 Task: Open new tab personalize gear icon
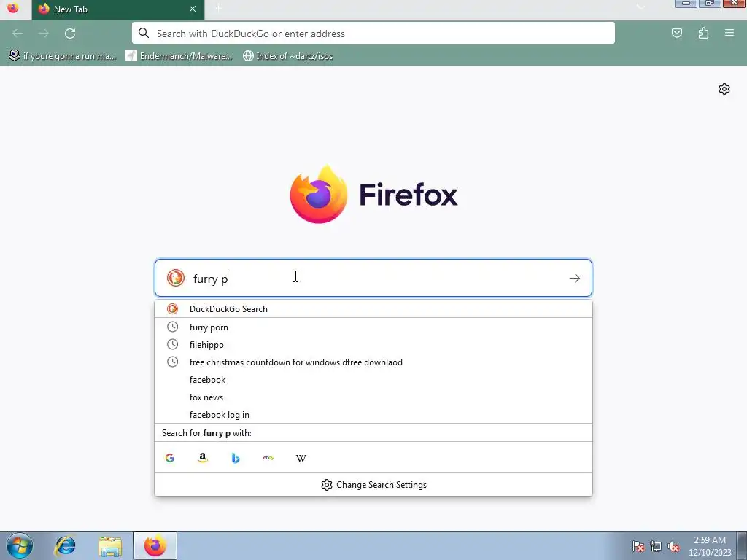pyautogui.click(x=724, y=89)
